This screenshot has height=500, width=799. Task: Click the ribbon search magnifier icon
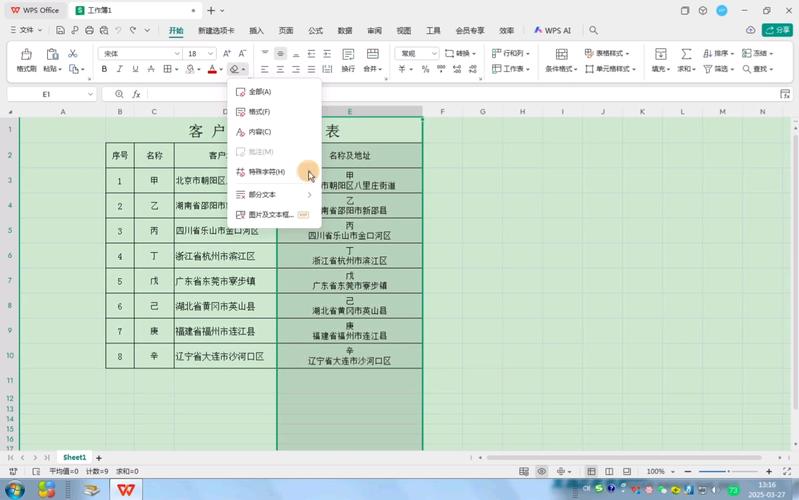[x=593, y=31]
